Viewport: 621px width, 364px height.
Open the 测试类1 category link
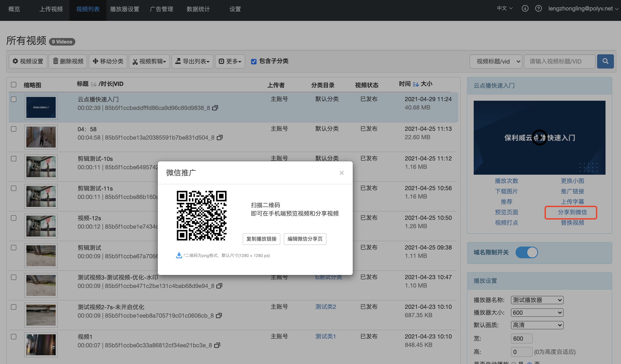326,336
